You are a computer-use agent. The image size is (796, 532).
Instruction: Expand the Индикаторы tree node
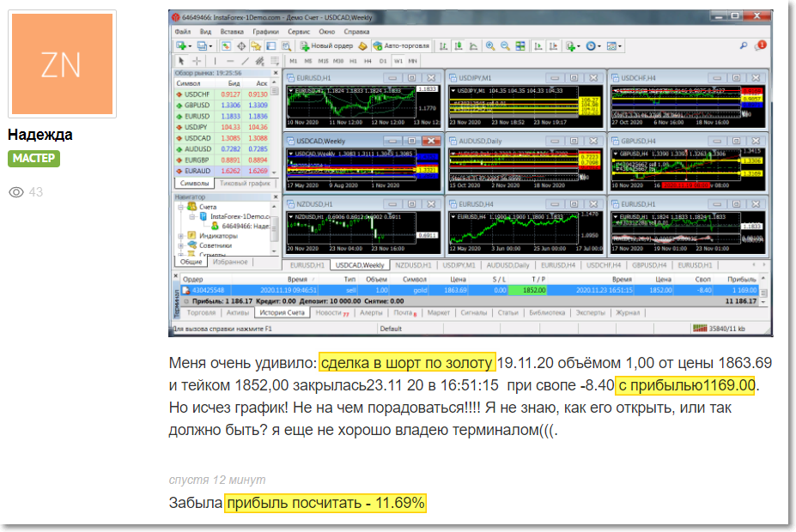pos(180,236)
